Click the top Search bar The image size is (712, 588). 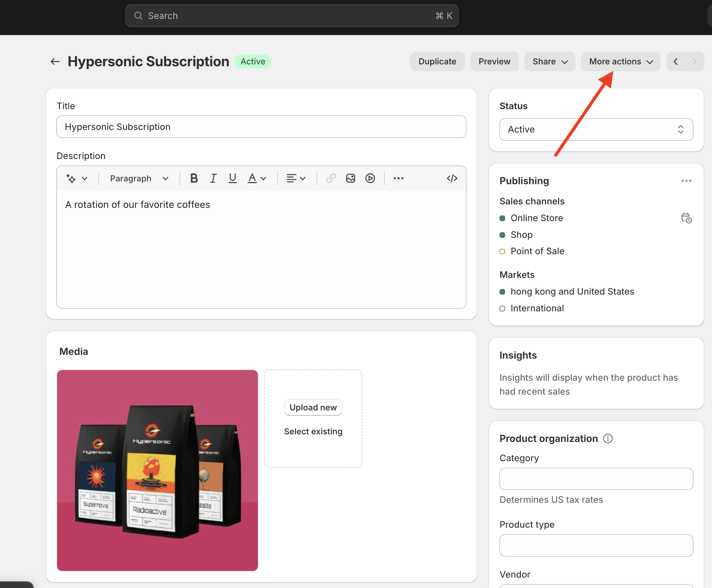291,15
